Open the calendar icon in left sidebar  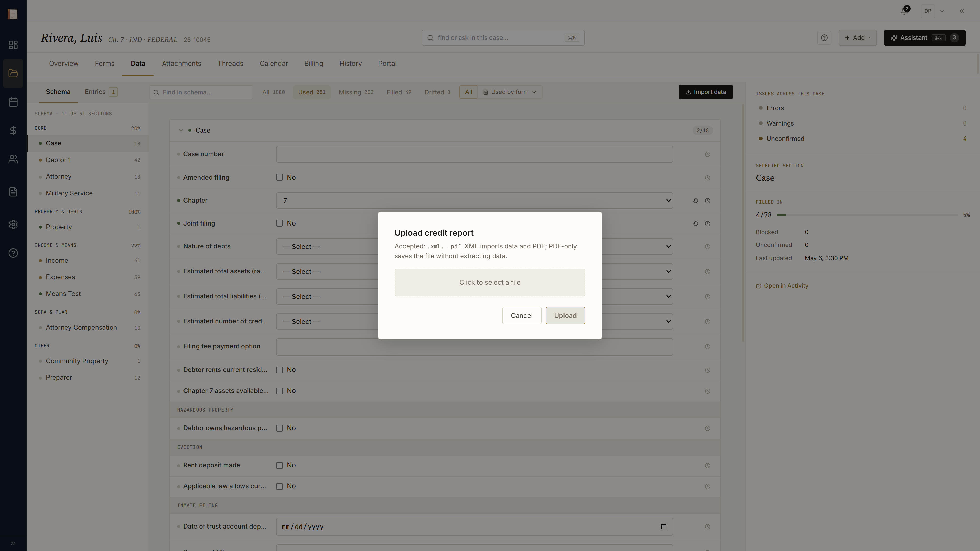[x=13, y=102]
